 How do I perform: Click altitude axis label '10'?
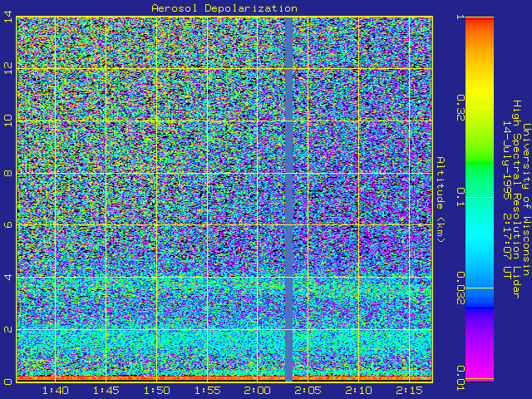tap(8, 121)
